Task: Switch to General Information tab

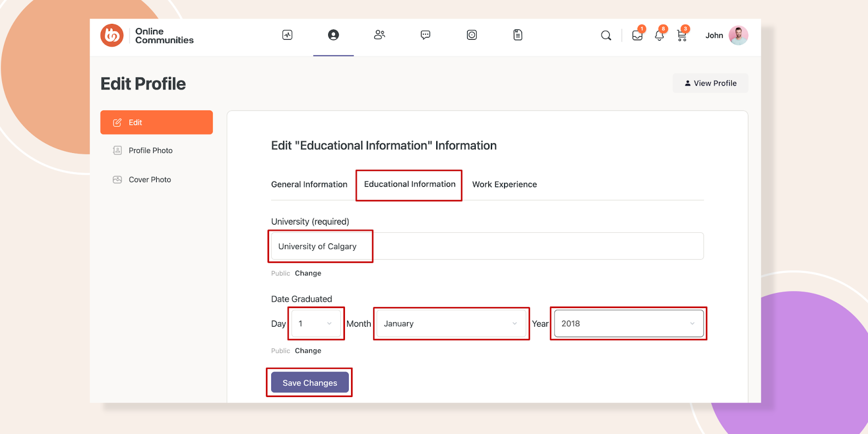Action: 309,184
